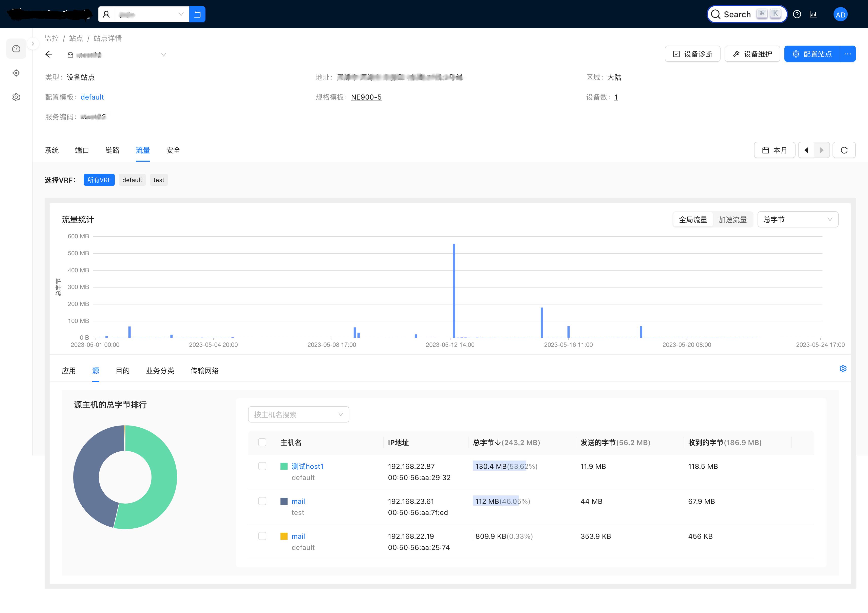Image resolution: width=868 pixels, height=613 pixels.
Task: Switch to the 系统 tab
Action: [51, 150]
